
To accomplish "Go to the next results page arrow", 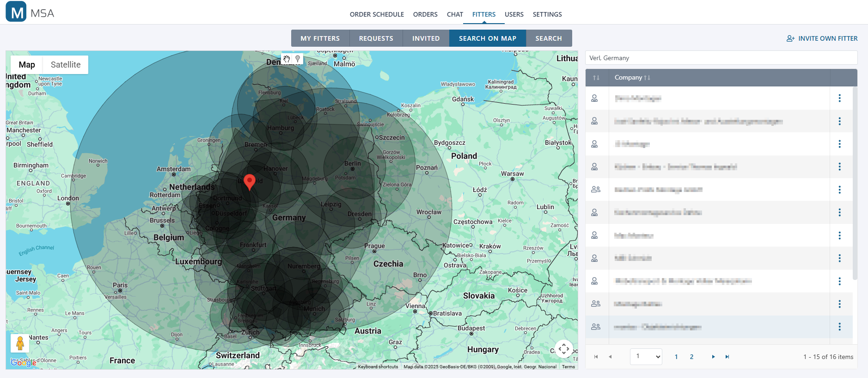I will click(713, 357).
